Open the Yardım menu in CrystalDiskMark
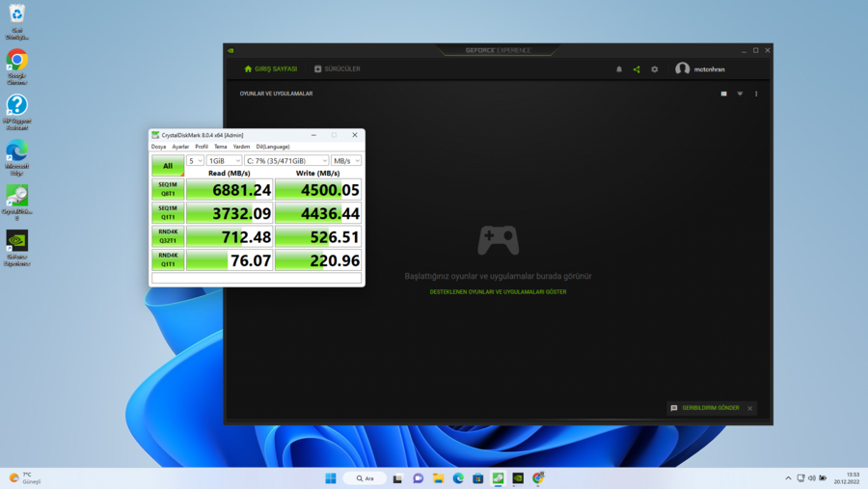868x489 pixels. pyautogui.click(x=241, y=147)
